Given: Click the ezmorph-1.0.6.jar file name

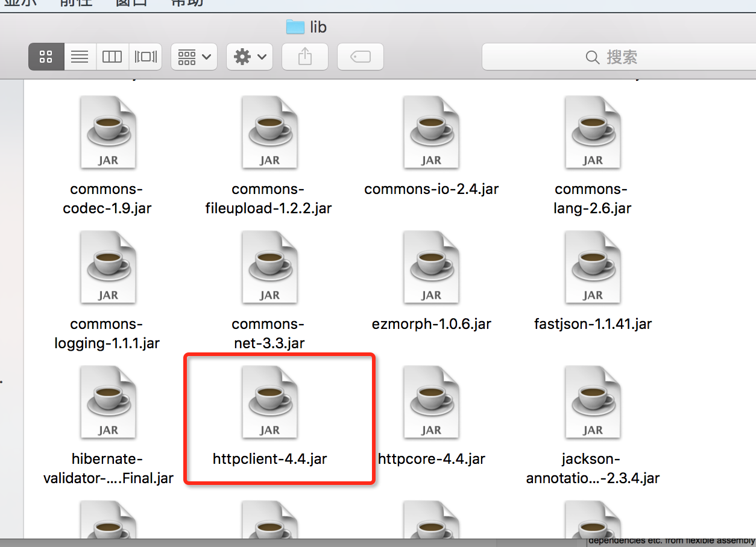Looking at the screenshot, I should (432, 324).
